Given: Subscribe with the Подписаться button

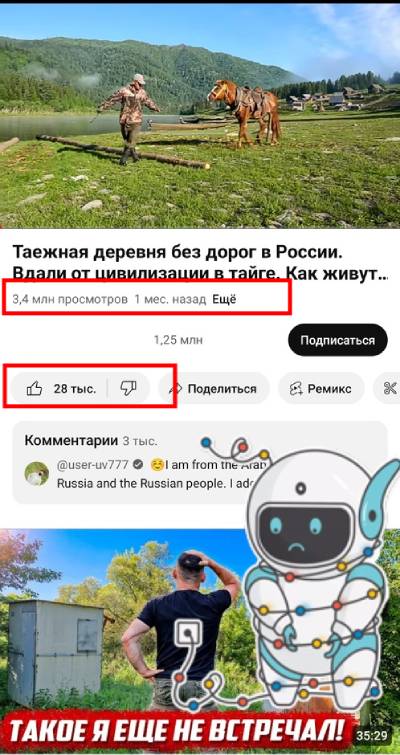Looking at the screenshot, I should 338,340.
